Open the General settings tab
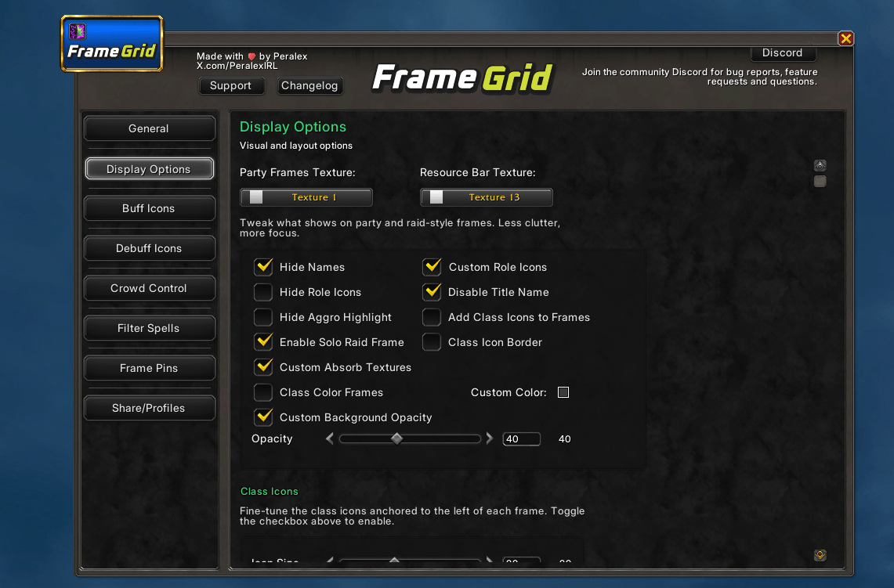The image size is (894, 588). tap(150, 128)
